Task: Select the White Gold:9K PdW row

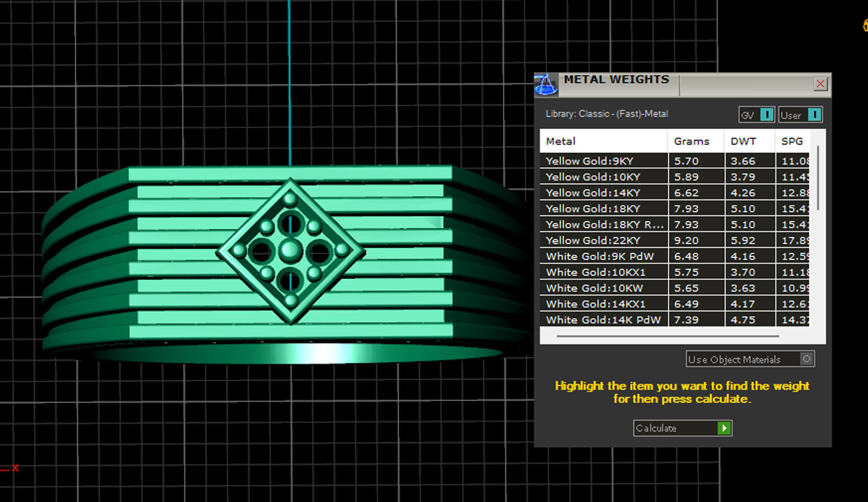Action: (675, 256)
